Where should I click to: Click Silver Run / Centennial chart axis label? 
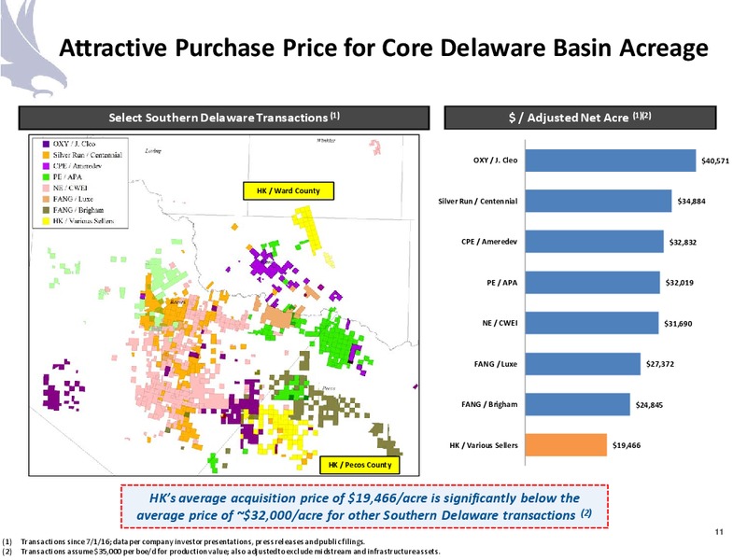point(478,201)
